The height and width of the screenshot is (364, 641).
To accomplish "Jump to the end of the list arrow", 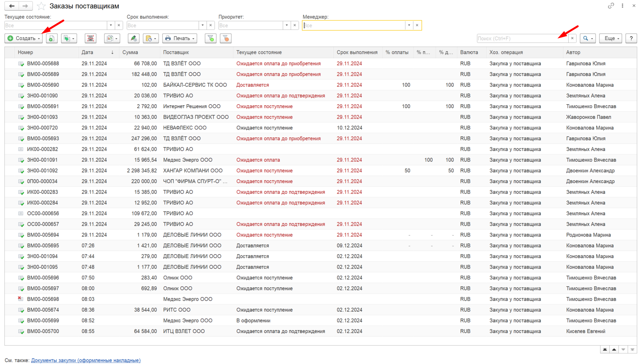I will [633, 349].
